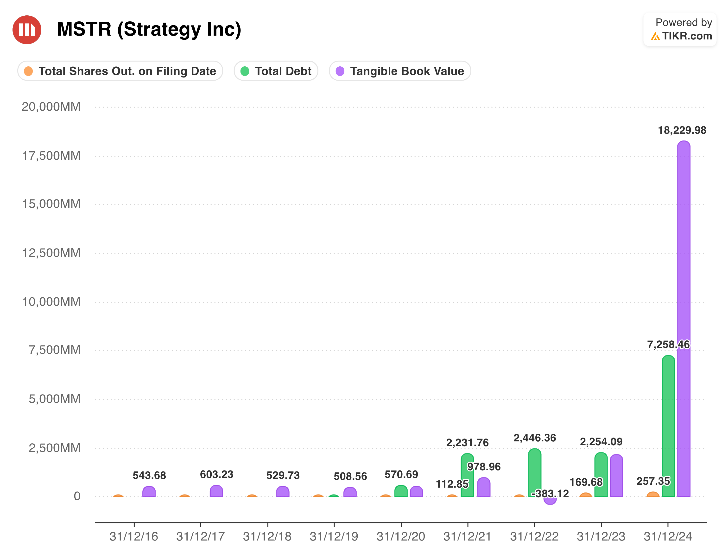728x560 pixels.
Task: Click the orange Total Shares legend dot
Action: [x=29, y=71]
